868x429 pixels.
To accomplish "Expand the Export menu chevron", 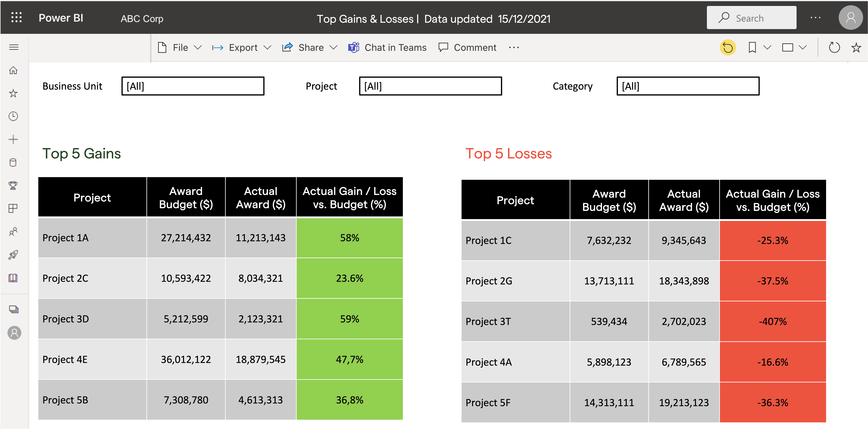I will tap(267, 47).
